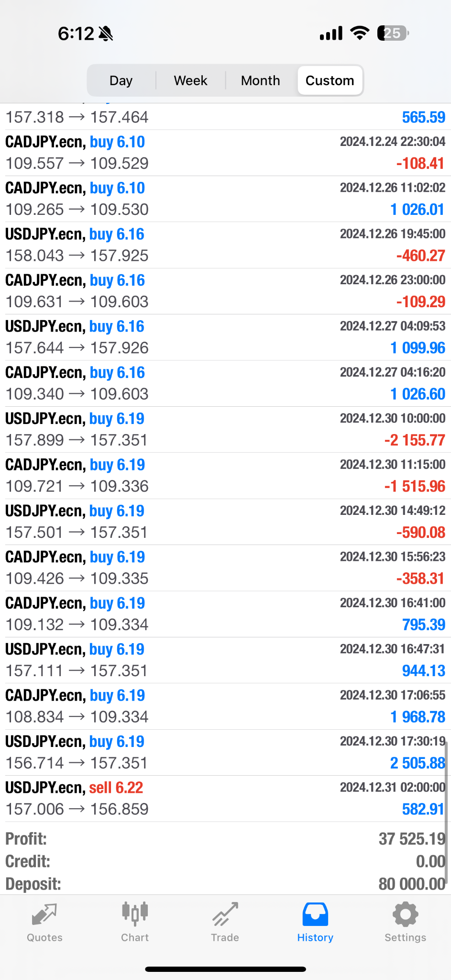
Task: Select Custom period filter
Action: (x=330, y=80)
